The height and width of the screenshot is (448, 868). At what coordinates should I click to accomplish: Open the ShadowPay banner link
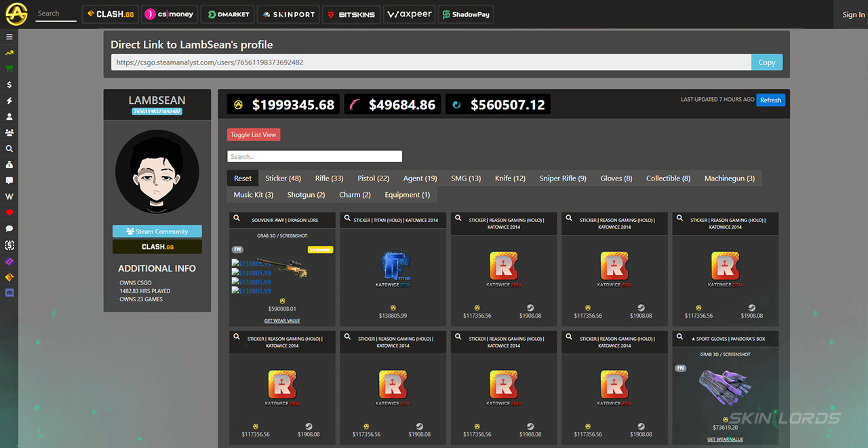tap(466, 14)
